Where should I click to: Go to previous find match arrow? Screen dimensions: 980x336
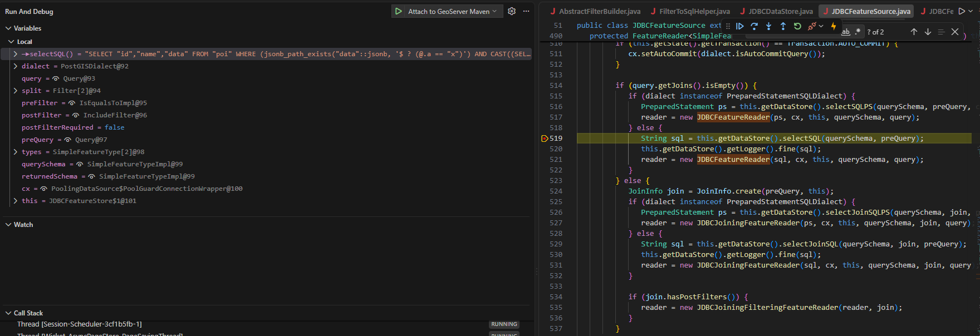(914, 32)
